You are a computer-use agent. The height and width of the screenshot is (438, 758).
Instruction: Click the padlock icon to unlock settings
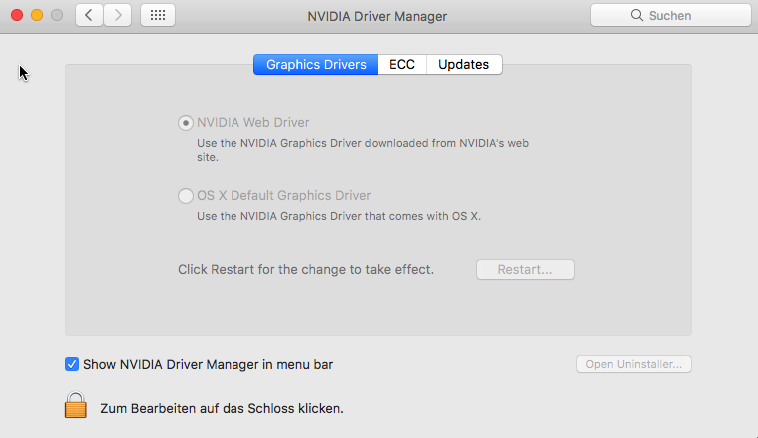[76, 405]
